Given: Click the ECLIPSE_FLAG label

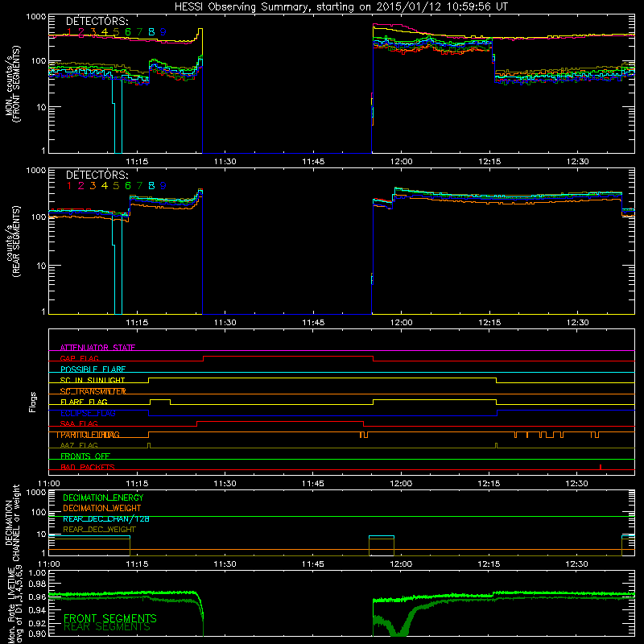Looking at the screenshot, I should [x=88, y=413].
